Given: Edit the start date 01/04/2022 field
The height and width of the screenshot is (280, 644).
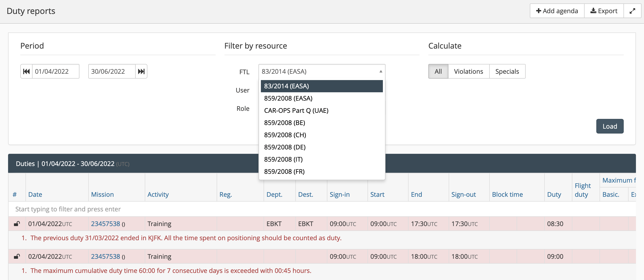Looking at the screenshot, I should pos(56,72).
